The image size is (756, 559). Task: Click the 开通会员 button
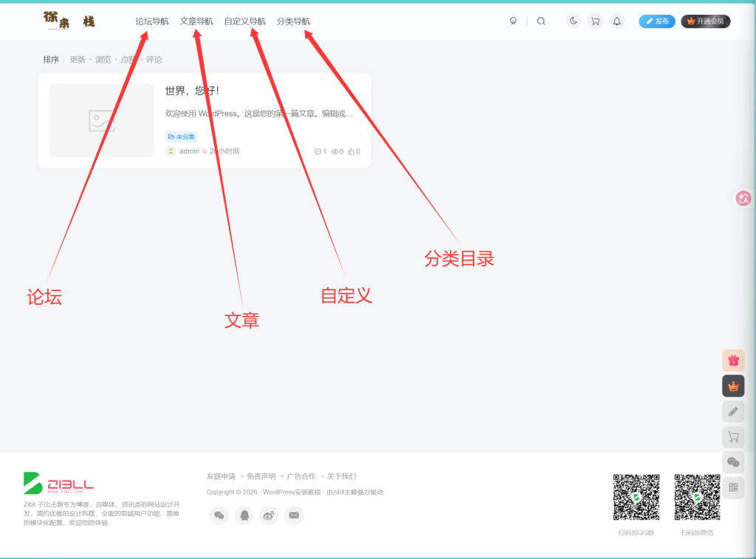705,21
